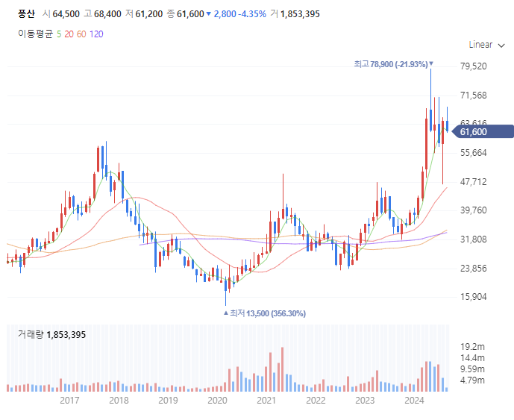Click the volume panel value 1,853,395
The image size is (514, 420).
point(66,335)
